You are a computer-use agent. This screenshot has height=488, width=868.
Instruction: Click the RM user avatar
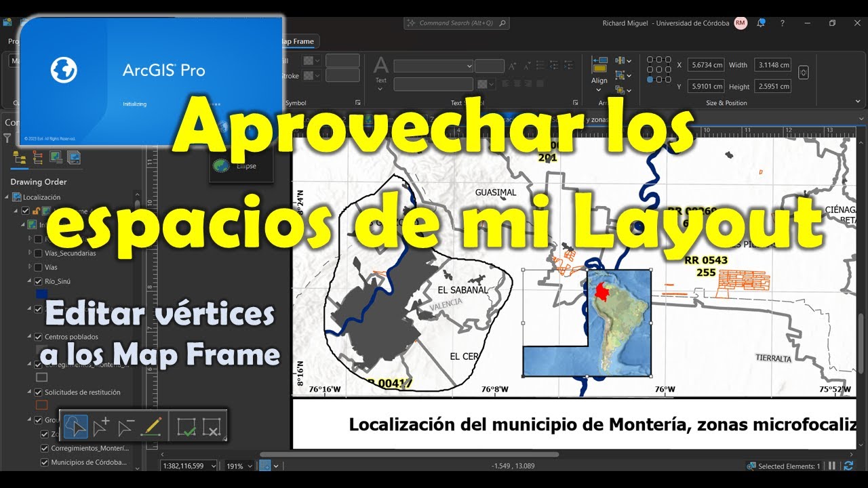[x=741, y=23]
